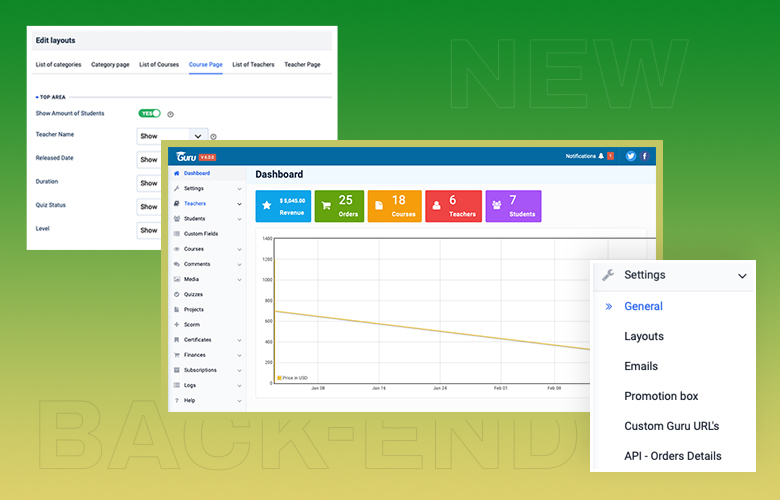Screen dimensions: 780x500
Task: Expand the Help chevron in sidebar
Action: pos(239,401)
